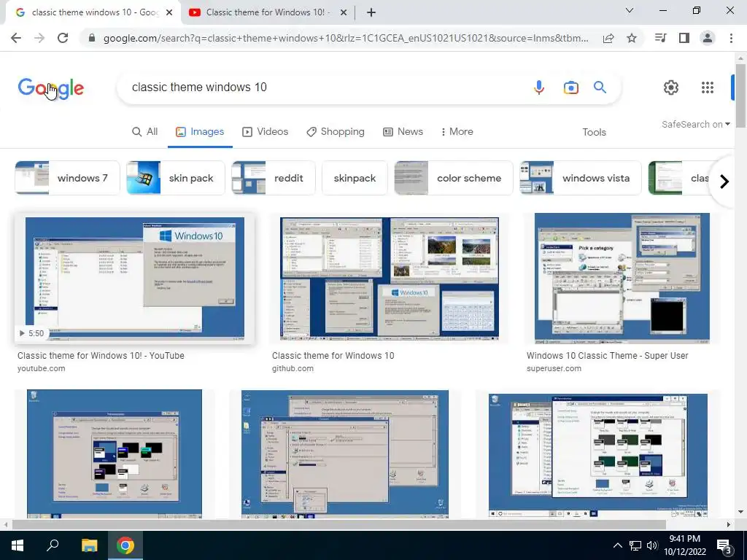747x560 pixels.
Task: Click the browser Forward arrow
Action: pyautogui.click(x=39, y=38)
